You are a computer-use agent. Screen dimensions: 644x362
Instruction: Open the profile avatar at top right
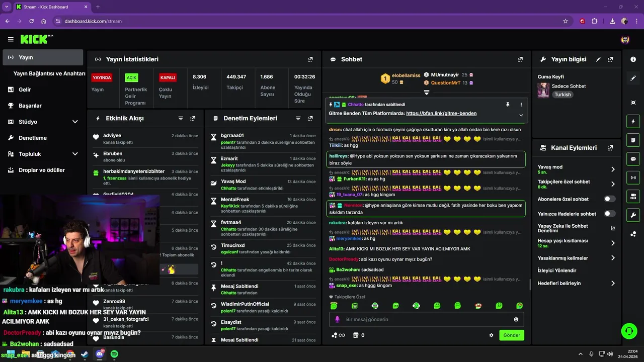625,39
